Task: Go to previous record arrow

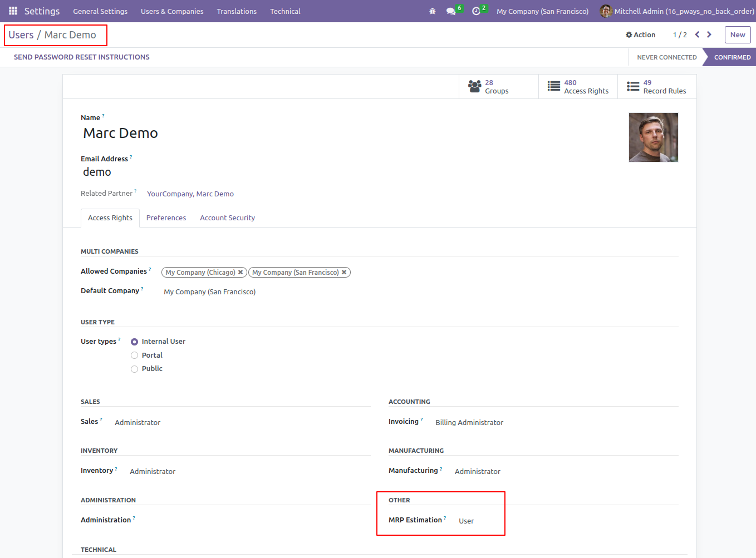Action: [697, 34]
